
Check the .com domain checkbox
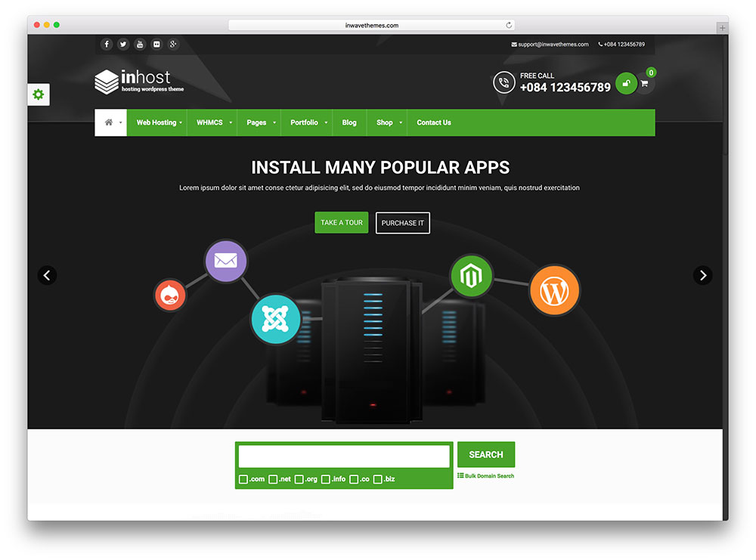(x=243, y=479)
